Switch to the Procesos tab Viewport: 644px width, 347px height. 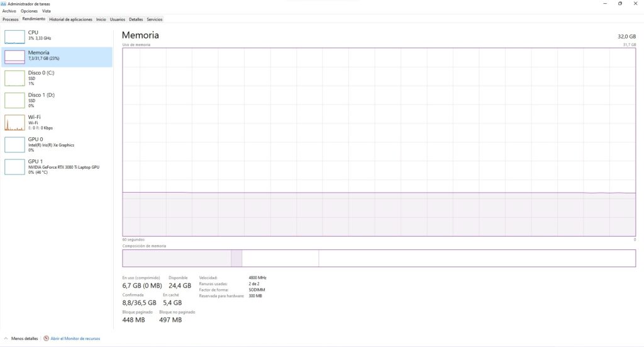(x=11, y=20)
